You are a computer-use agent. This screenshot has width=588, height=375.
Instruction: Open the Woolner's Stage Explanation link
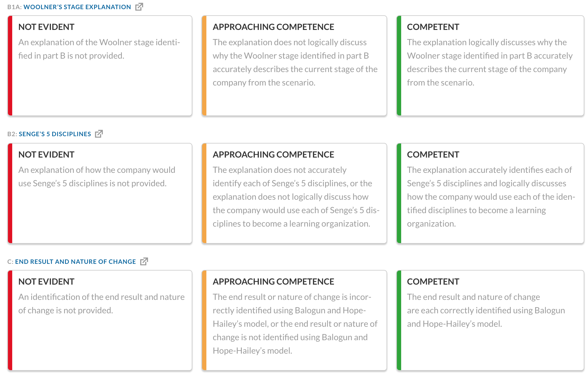pos(77,7)
